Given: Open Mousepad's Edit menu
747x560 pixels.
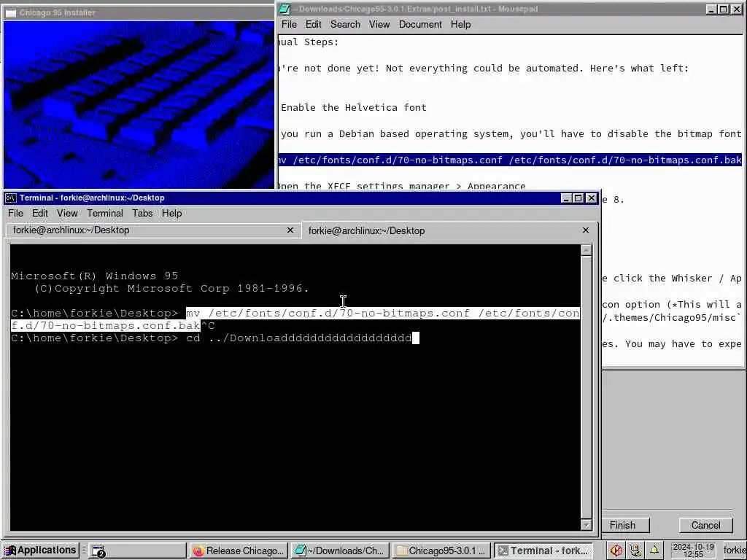Looking at the screenshot, I should [314, 24].
